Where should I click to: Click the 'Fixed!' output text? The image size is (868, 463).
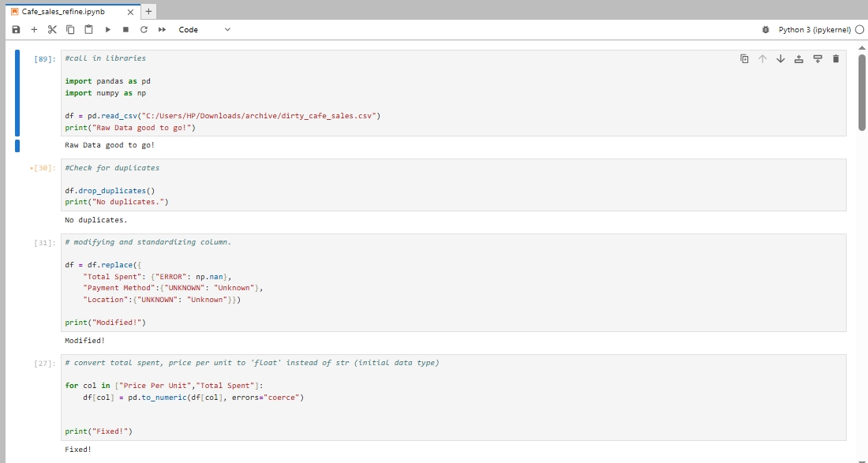[78, 450]
